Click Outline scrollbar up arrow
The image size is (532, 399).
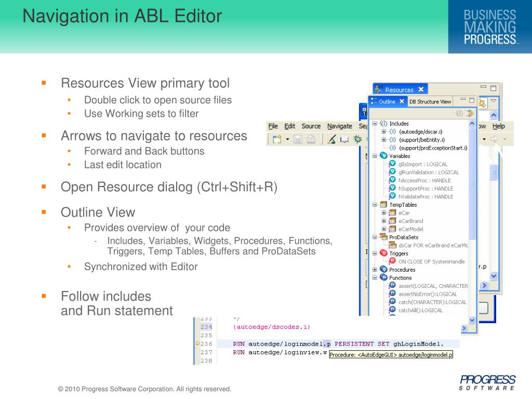coord(472,124)
